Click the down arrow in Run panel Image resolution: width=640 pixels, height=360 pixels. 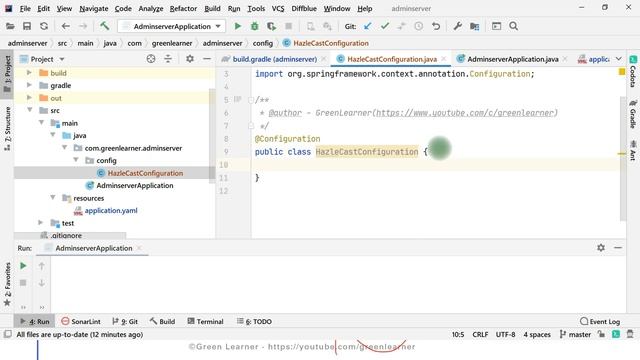(x=42, y=283)
